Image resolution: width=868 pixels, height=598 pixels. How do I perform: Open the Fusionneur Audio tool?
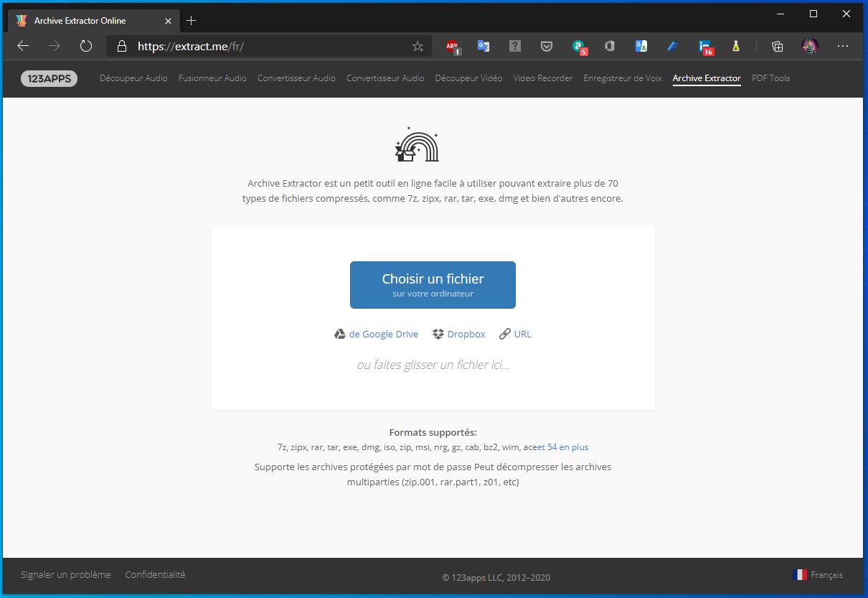tap(212, 78)
